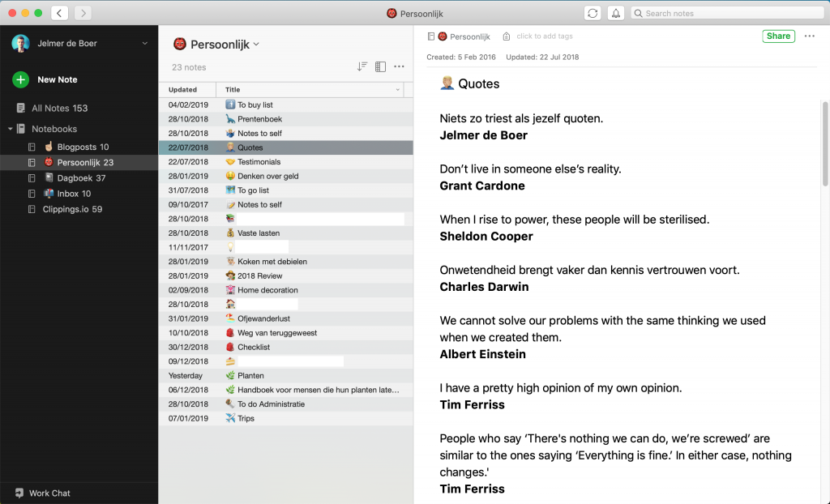
Task: Change note list view layout icon
Action: 380,66
